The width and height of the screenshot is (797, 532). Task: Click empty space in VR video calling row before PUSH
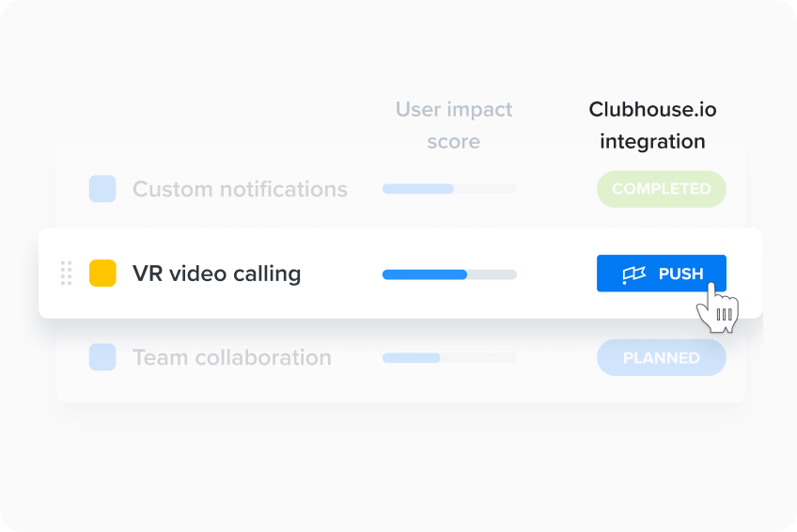[x=556, y=274]
